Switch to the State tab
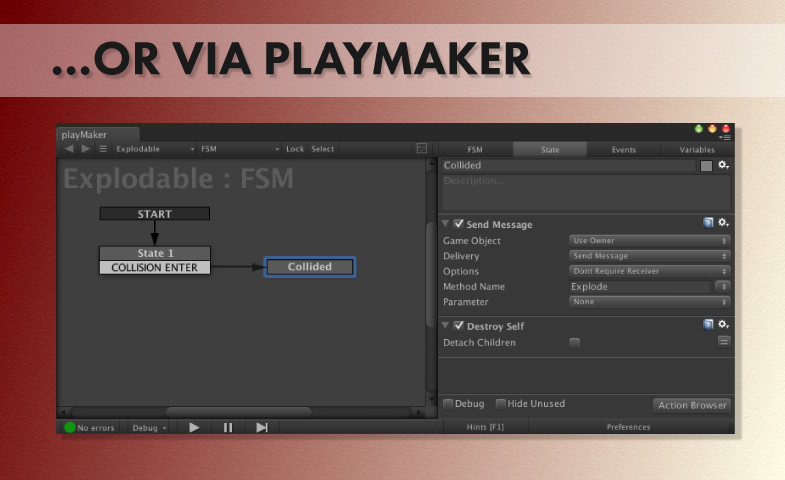Image resolution: width=785 pixels, height=480 pixels. pos(550,149)
